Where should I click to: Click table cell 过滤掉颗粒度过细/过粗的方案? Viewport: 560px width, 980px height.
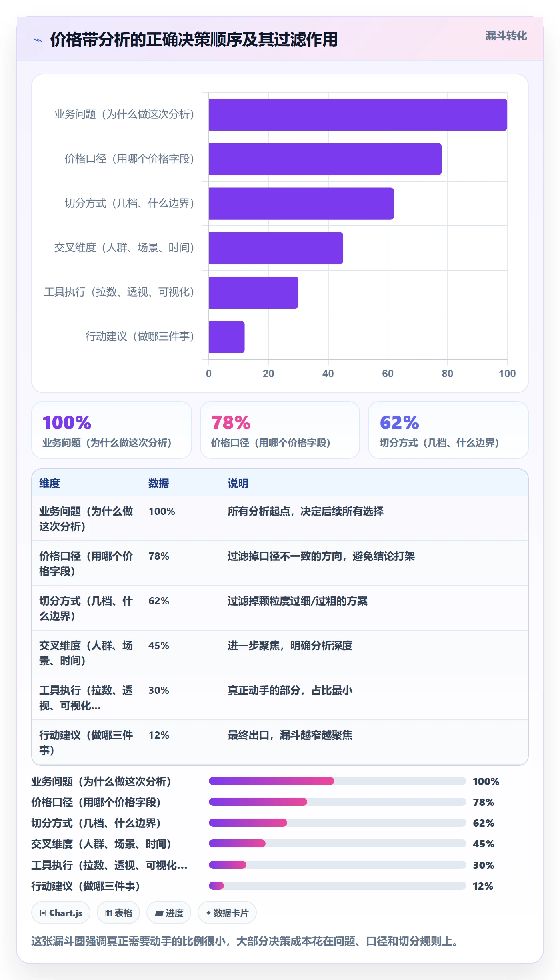298,601
